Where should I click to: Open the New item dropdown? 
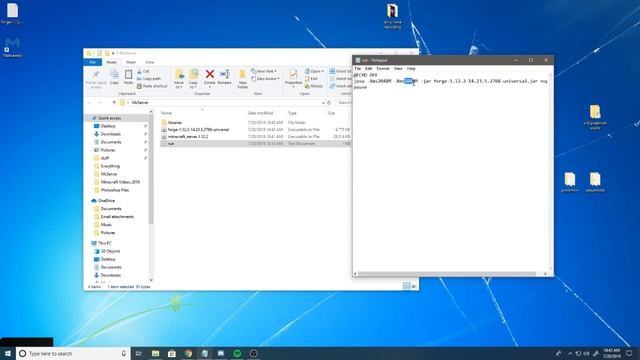(264, 71)
